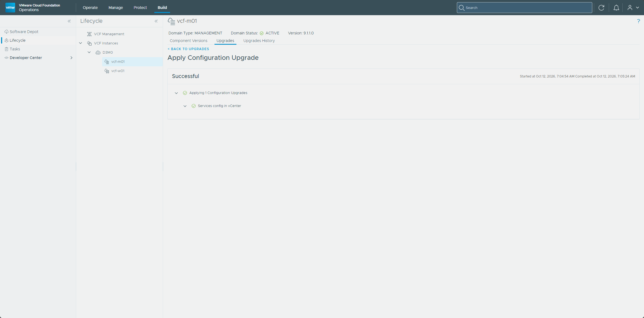Open the Build menu
Screen dimensions: 644x318
(162, 8)
